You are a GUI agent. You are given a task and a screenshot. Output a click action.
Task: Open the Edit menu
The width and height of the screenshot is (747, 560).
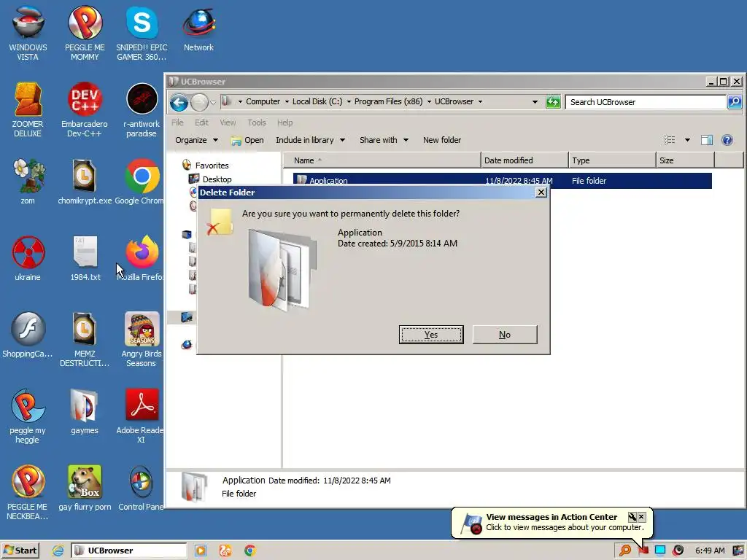(201, 122)
